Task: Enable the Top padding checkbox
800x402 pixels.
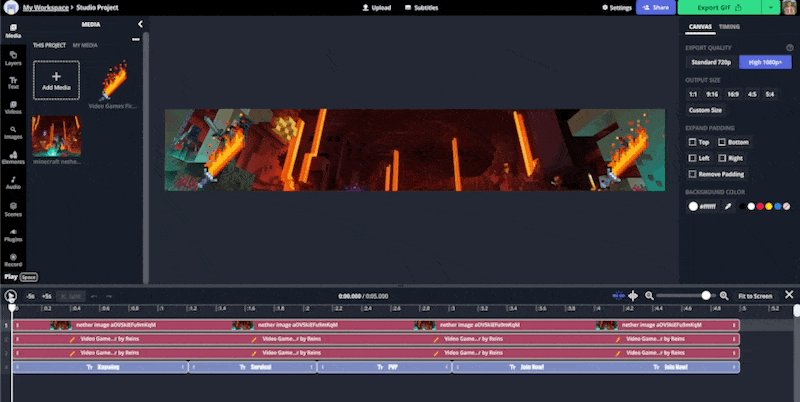Action: click(692, 142)
